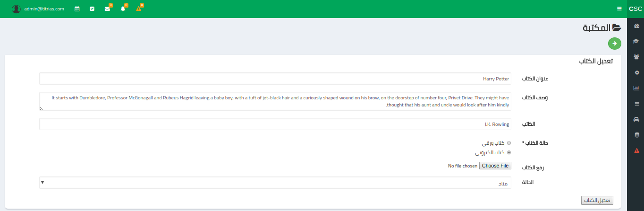This screenshot has height=211, width=644.
Task: Click the وصف الكتاب label
Action: point(535,97)
